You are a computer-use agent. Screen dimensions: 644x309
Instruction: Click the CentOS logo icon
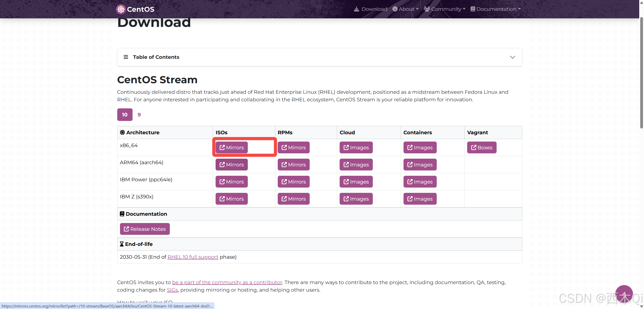tap(121, 9)
